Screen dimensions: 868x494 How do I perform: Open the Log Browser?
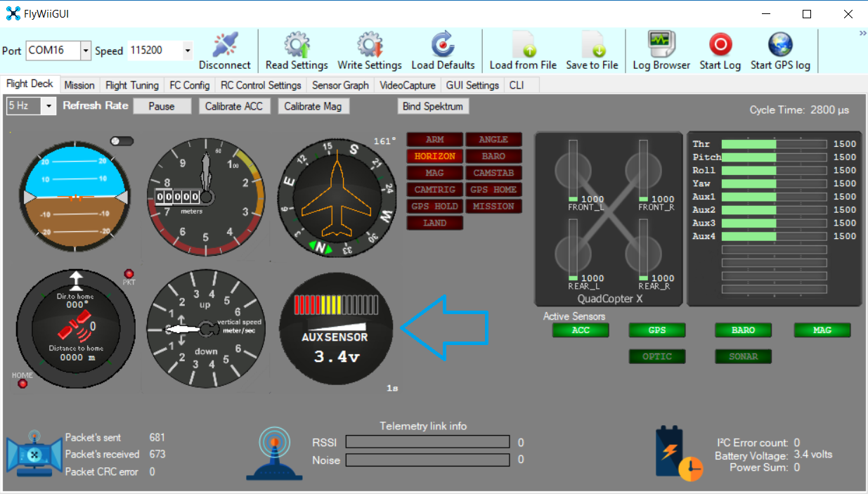tap(661, 44)
